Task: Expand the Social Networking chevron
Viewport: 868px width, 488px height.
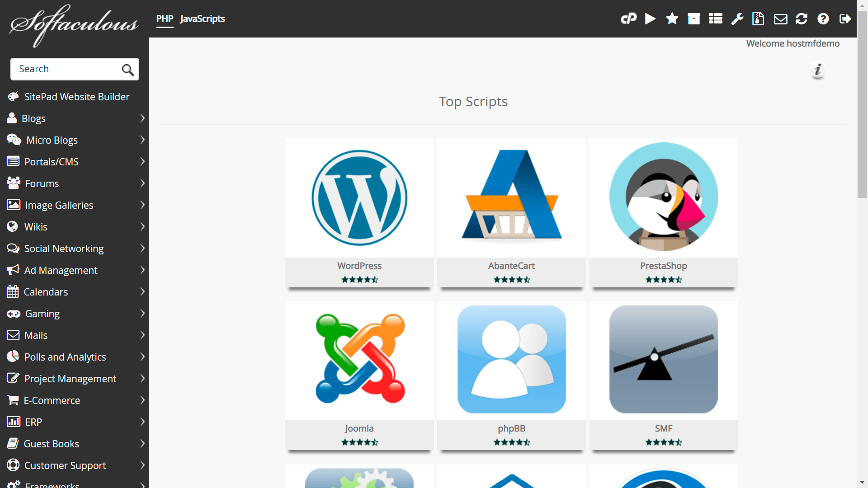Action: point(142,248)
